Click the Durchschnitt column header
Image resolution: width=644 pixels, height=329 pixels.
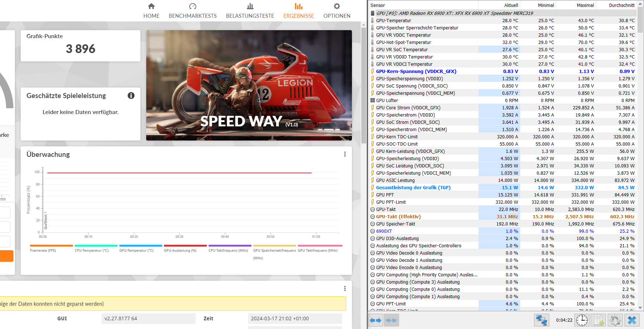(616, 5)
